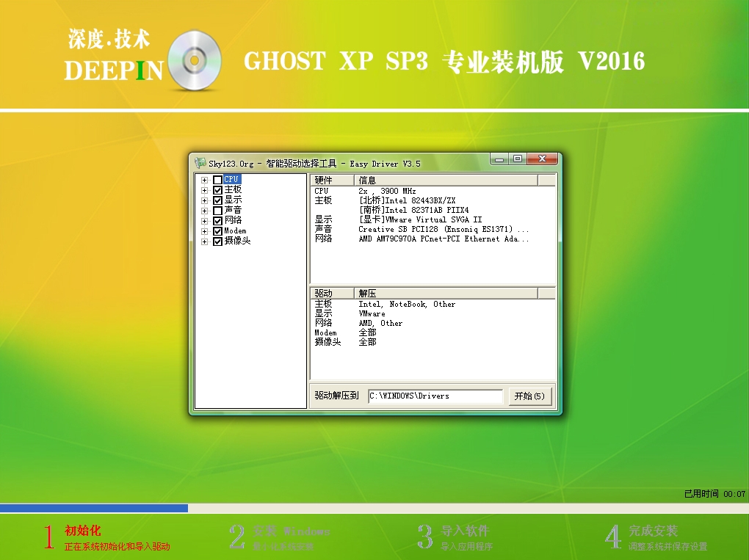
Task: Select the 主板 label in the tree
Action: click(x=233, y=190)
